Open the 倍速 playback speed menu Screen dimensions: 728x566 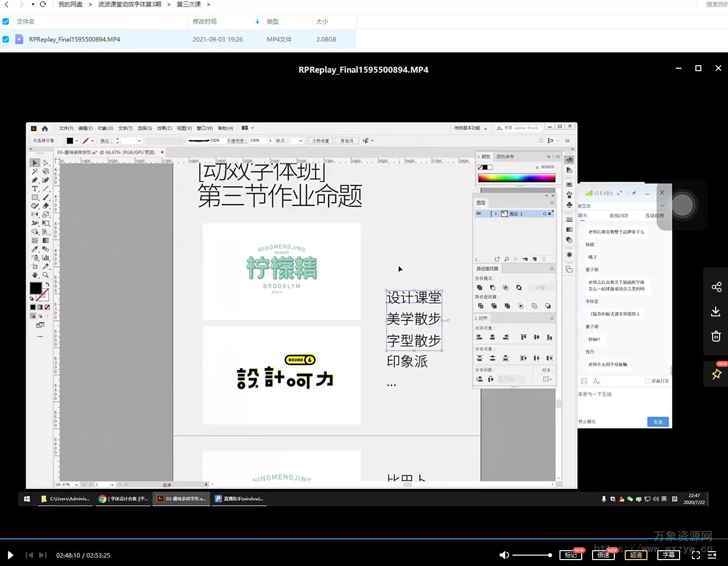click(603, 555)
